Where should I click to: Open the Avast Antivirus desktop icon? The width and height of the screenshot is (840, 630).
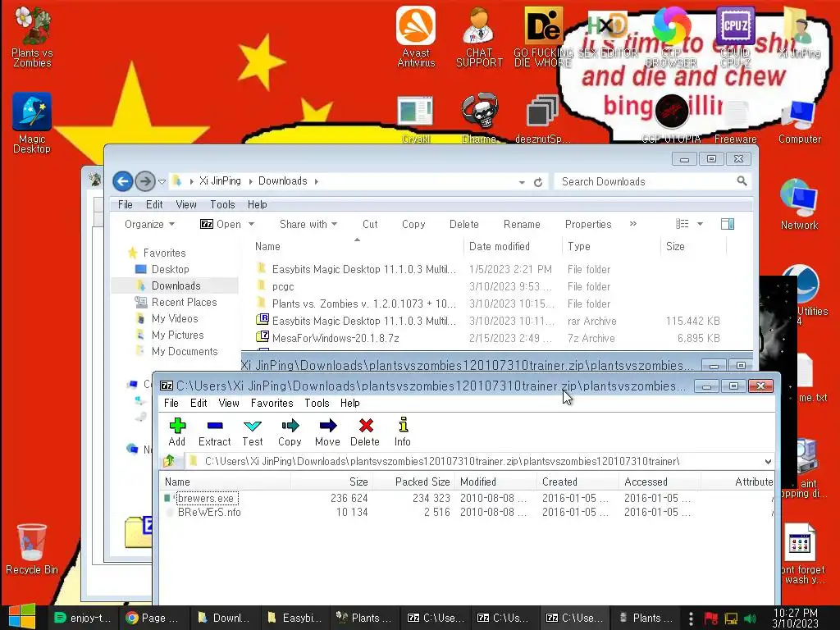(416, 37)
